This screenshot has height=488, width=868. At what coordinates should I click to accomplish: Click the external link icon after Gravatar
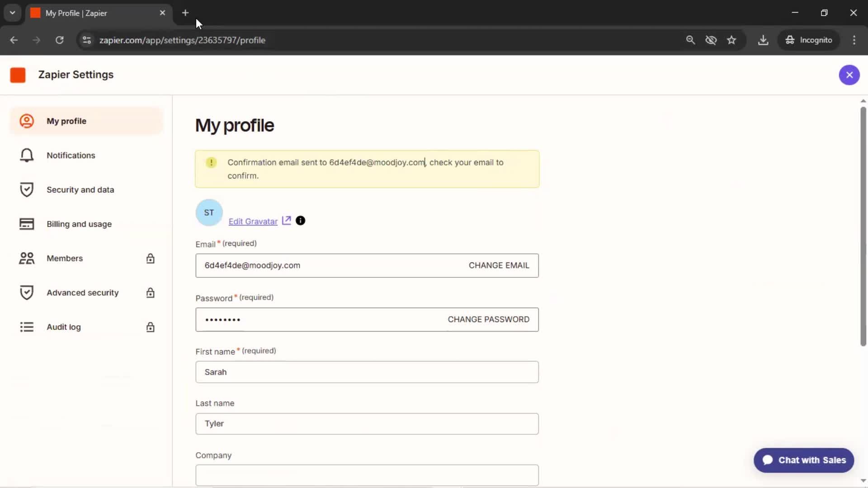click(x=287, y=221)
